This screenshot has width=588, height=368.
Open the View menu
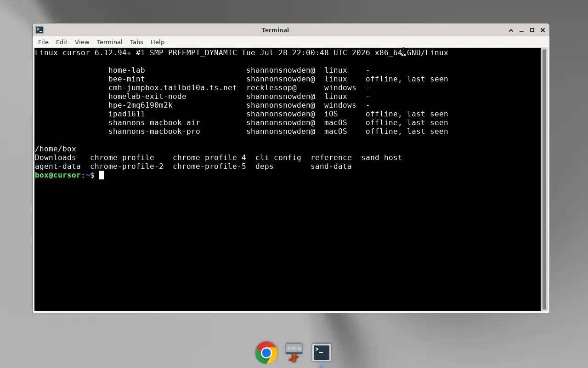(82, 42)
